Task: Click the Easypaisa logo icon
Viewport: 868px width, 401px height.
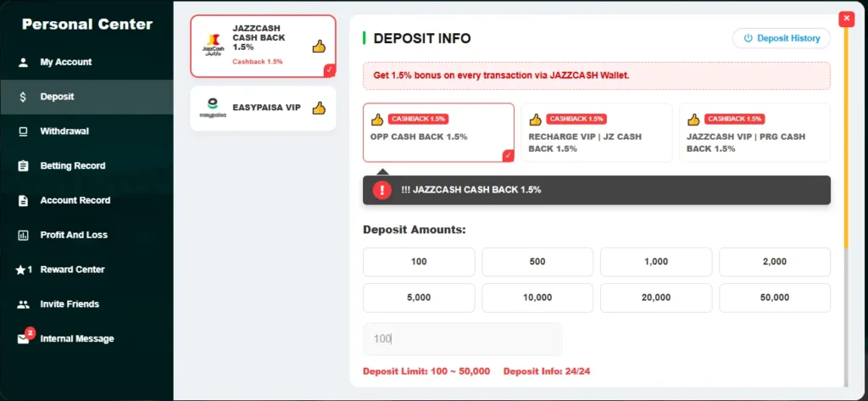Action: (213, 108)
